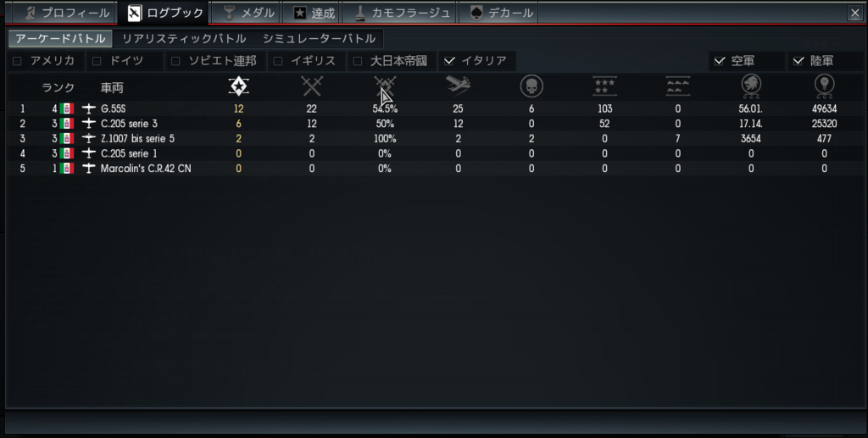The image size is (868, 438).
Task: Sort by the star badge column icon
Action: pos(238,86)
